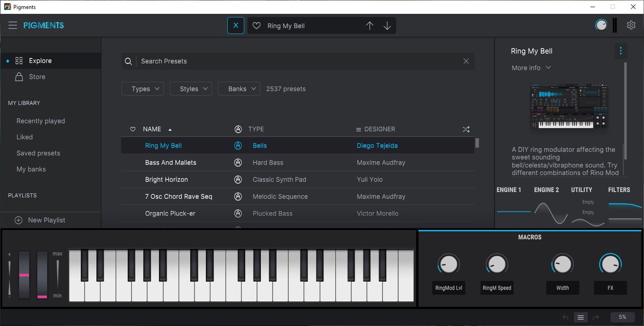
Task: Adjust the FX macro knob
Action: click(610, 264)
